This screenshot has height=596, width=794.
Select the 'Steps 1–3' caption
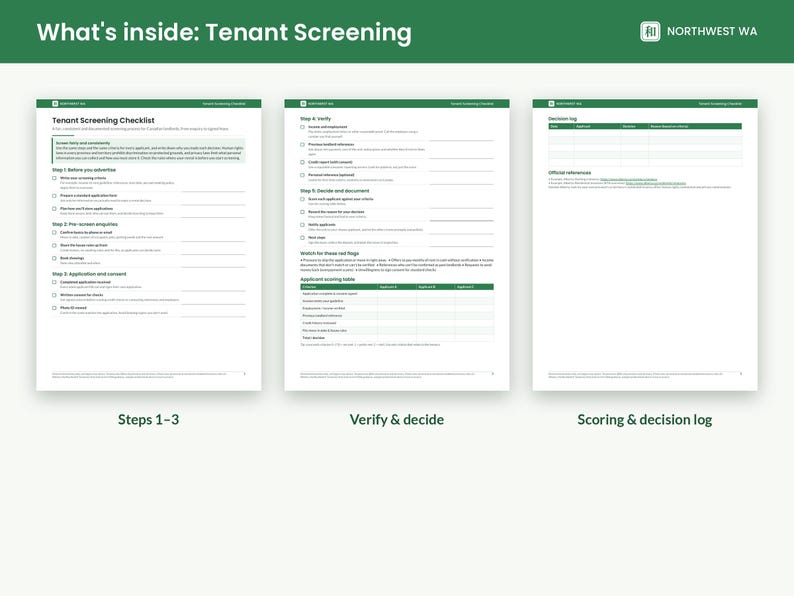click(x=148, y=420)
